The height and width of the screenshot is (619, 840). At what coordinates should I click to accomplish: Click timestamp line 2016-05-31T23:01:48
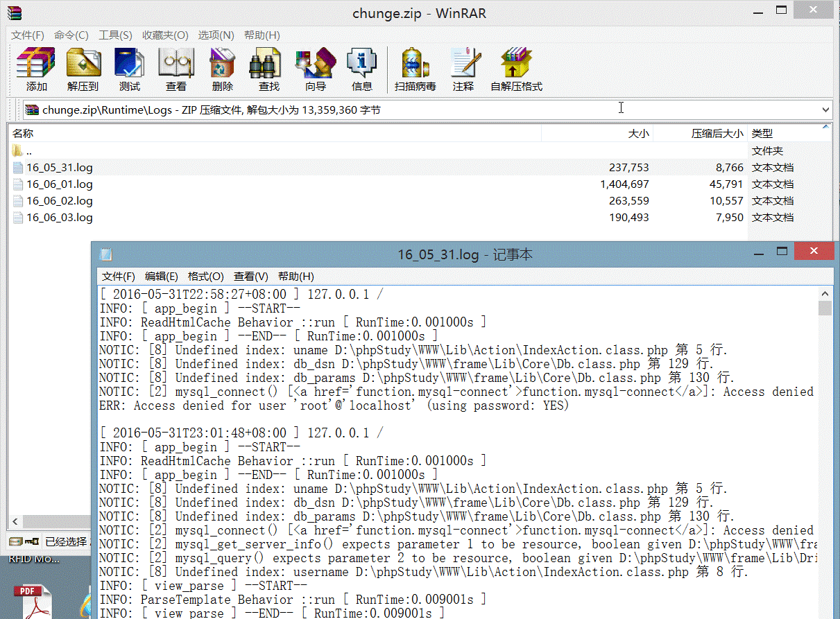pos(241,433)
